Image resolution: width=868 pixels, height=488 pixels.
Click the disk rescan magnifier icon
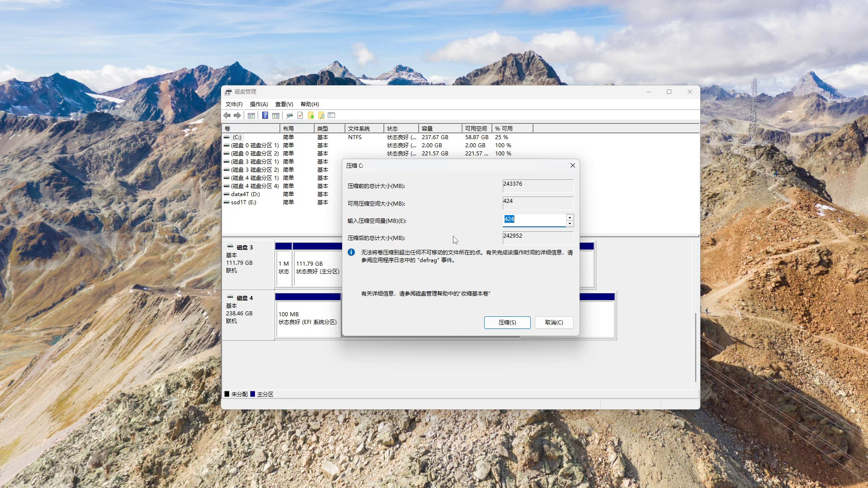(289, 116)
